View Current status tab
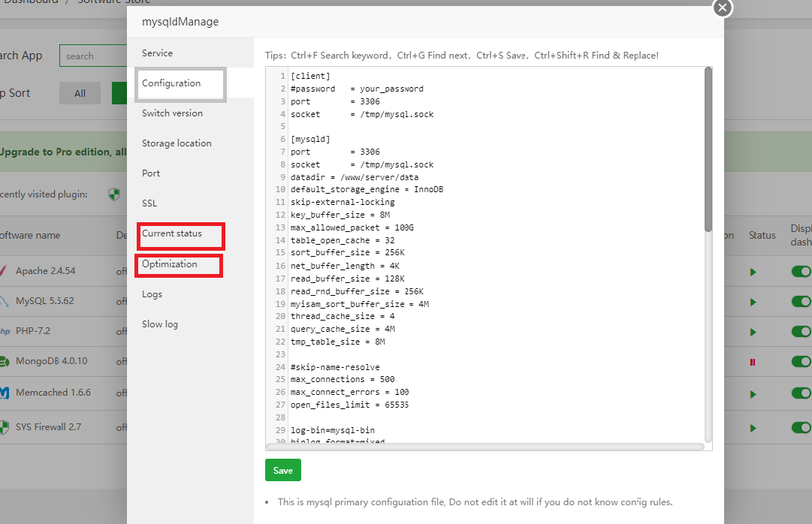The image size is (812, 524). pos(172,233)
